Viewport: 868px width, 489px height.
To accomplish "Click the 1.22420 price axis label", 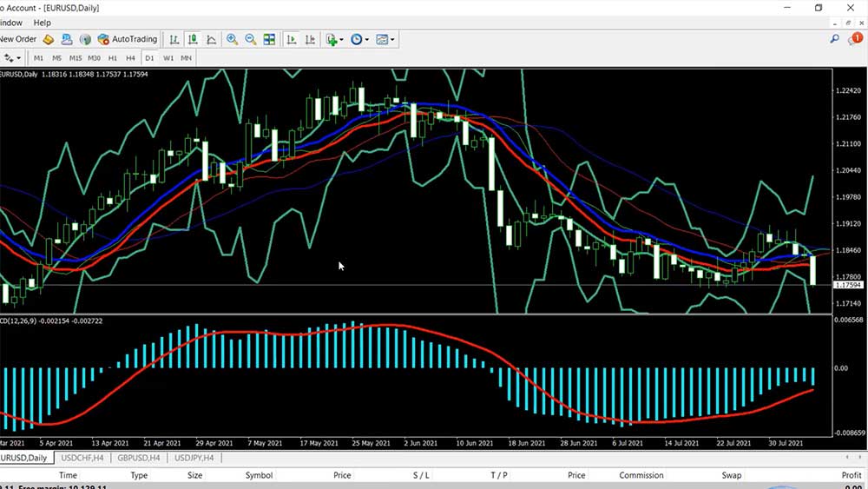I will pyautogui.click(x=849, y=90).
